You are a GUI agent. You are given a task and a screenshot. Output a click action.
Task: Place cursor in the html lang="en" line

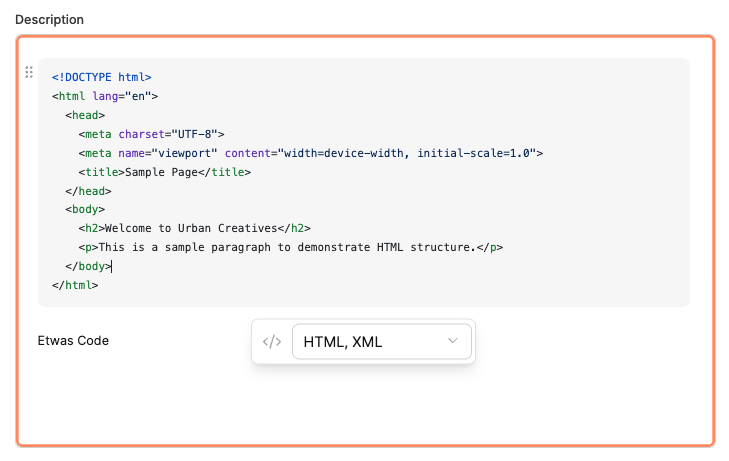pyautogui.click(x=105, y=96)
